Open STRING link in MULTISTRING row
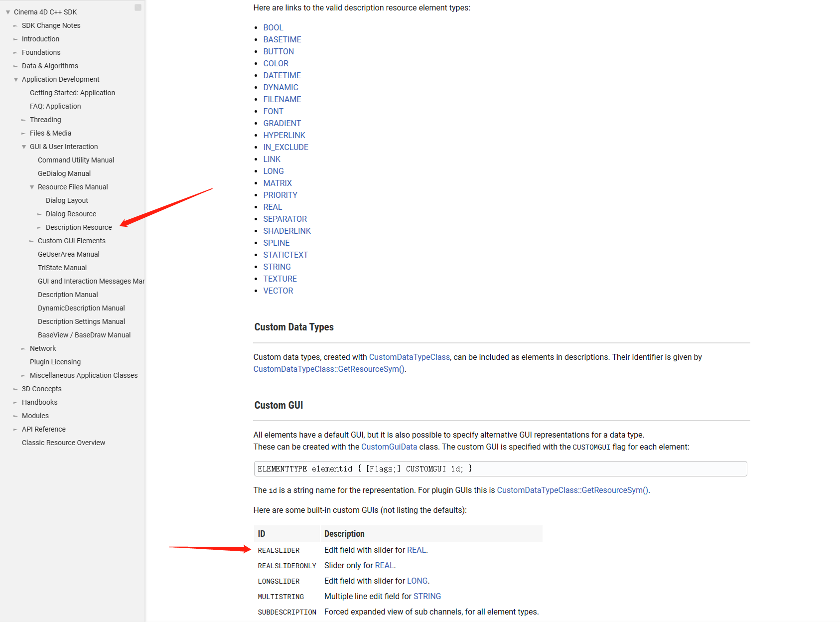Viewport: 840px width, 622px height. tap(427, 596)
